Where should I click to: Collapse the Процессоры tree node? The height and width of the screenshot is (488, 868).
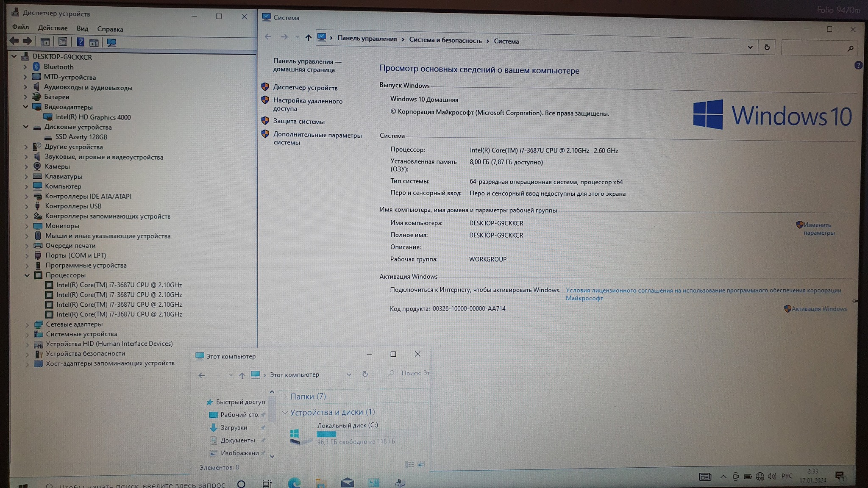click(27, 275)
